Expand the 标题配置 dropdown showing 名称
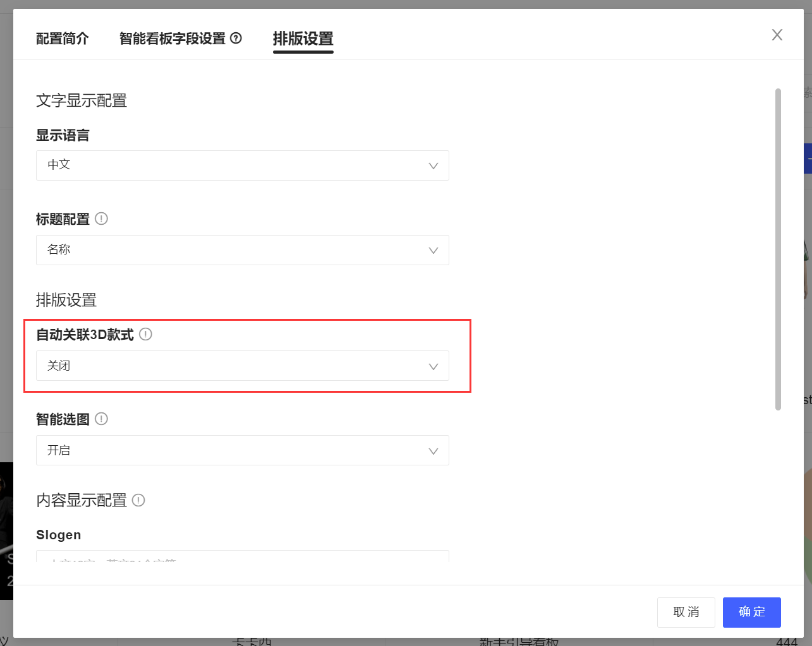The image size is (812, 646). (242, 250)
